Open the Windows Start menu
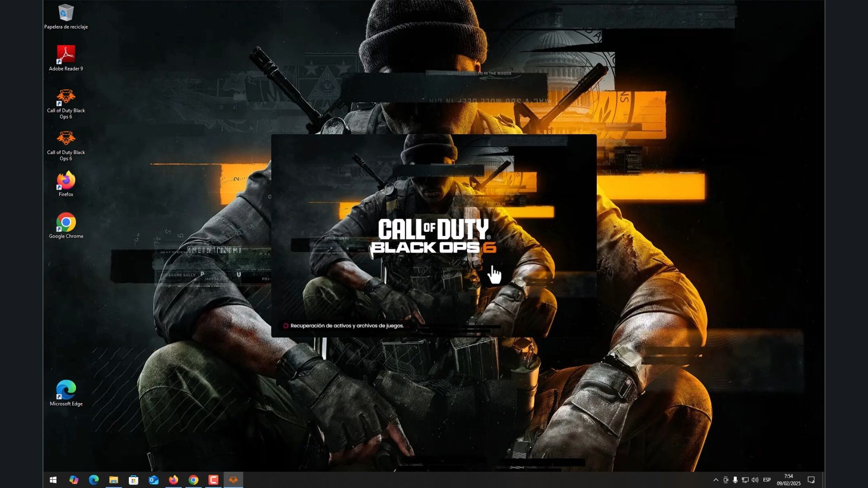The height and width of the screenshot is (488, 868). pos(53,480)
